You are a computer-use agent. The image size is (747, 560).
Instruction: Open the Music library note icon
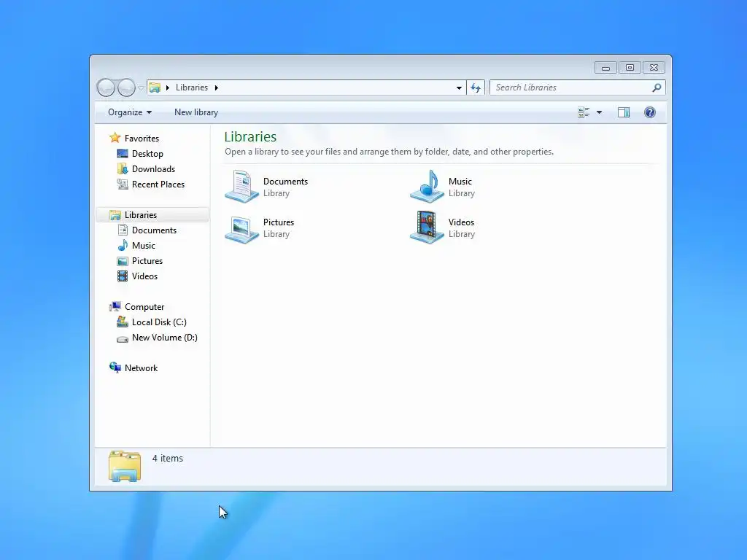[x=426, y=187]
